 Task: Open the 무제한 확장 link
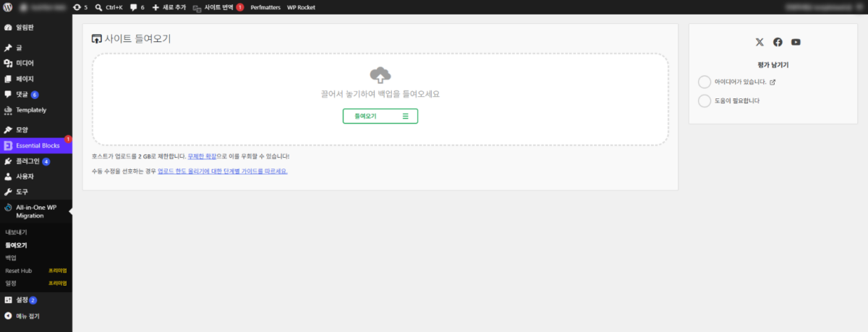pyautogui.click(x=201, y=156)
